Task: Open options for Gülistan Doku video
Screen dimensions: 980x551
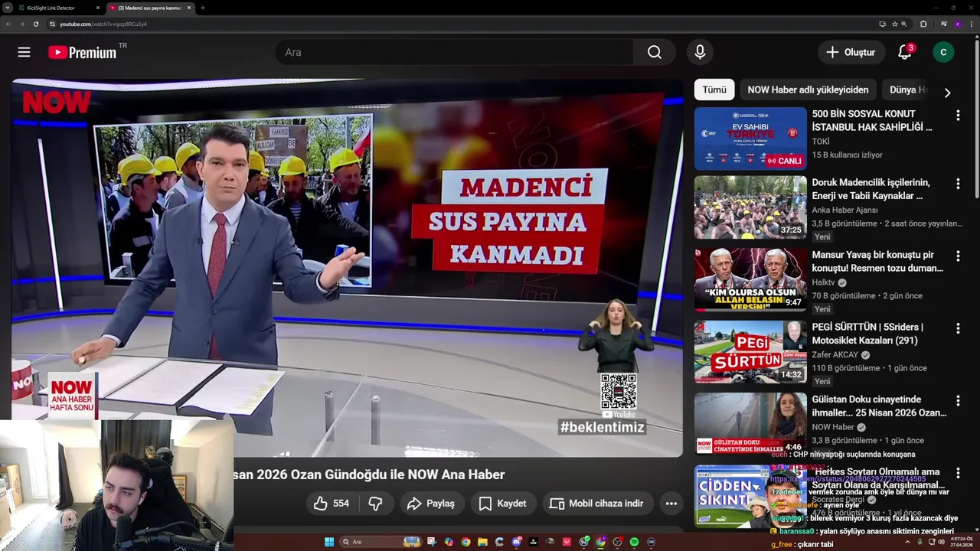Action: click(x=958, y=400)
